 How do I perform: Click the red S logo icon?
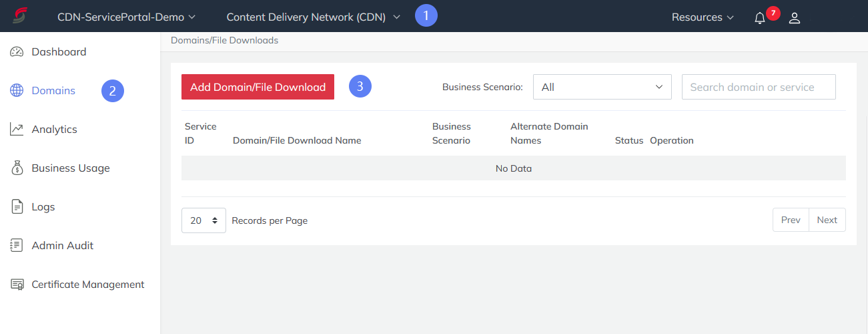pyautogui.click(x=20, y=17)
